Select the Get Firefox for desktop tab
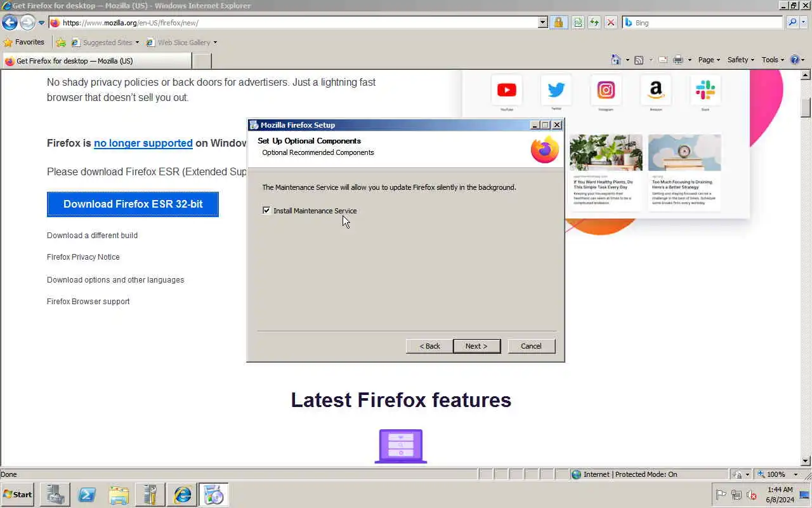The width and height of the screenshot is (812, 508). (97, 61)
